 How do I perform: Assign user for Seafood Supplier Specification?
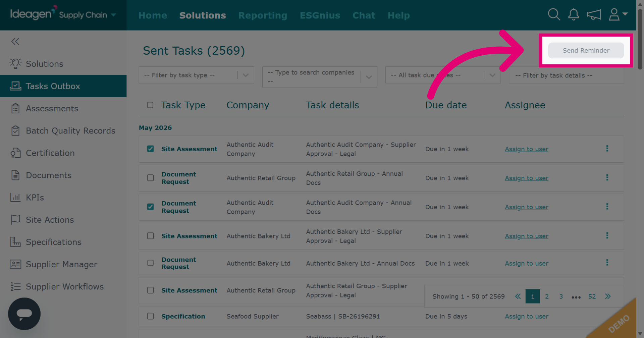[527, 316]
